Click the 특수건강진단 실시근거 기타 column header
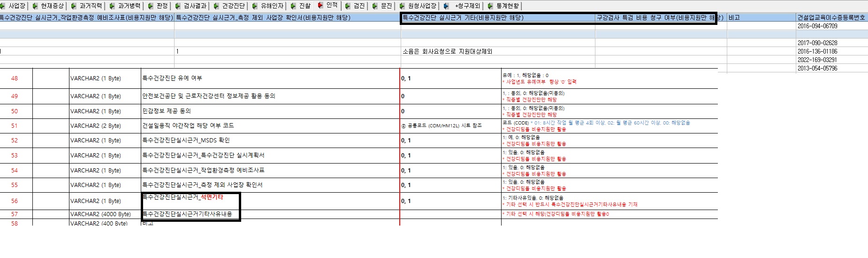 click(x=498, y=18)
